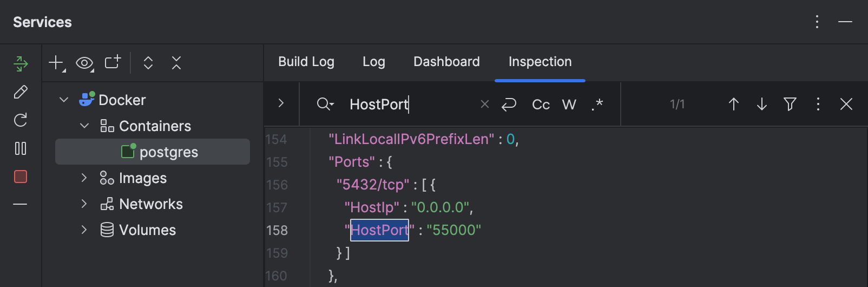Toggle the Words (W) search option
Screen dimensions: 868x287
(569, 104)
